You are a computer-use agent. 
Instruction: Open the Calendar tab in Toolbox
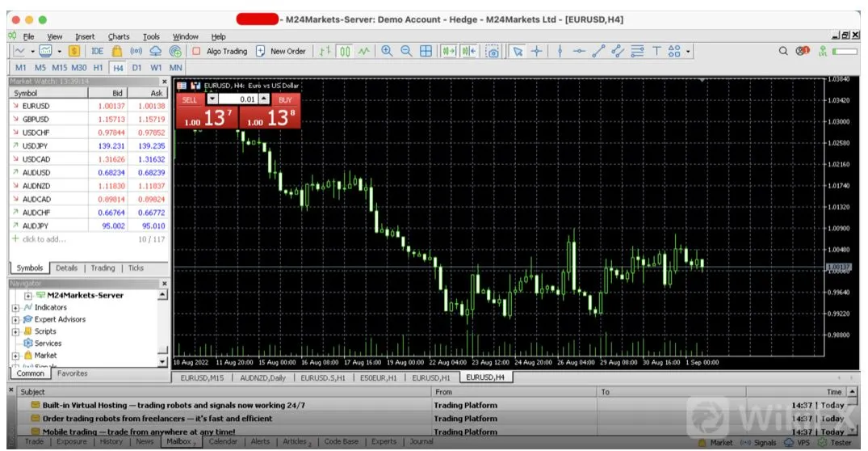[x=223, y=441]
